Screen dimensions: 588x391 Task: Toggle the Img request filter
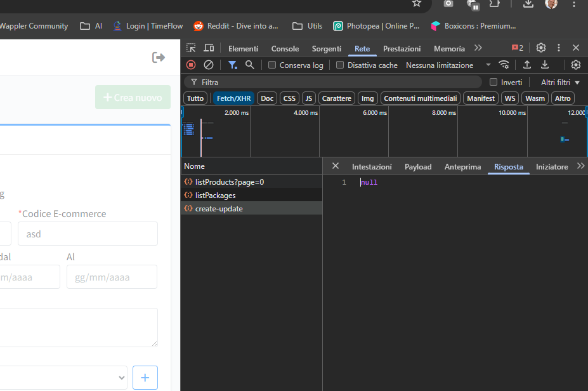(367, 98)
